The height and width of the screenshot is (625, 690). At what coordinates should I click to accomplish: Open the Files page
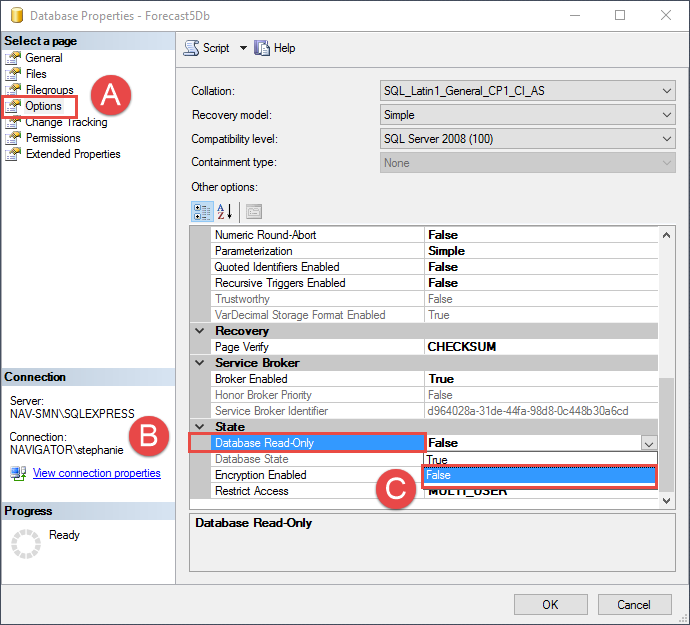pyautogui.click(x=36, y=74)
